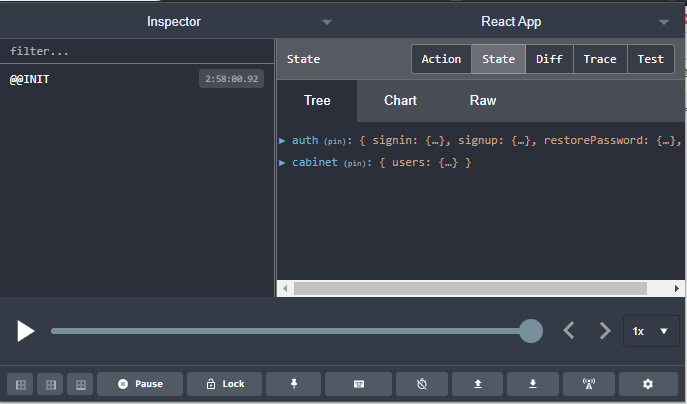Screen dimensions: 687x404
Task: Select the Tree view tab
Action: click(317, 101)
